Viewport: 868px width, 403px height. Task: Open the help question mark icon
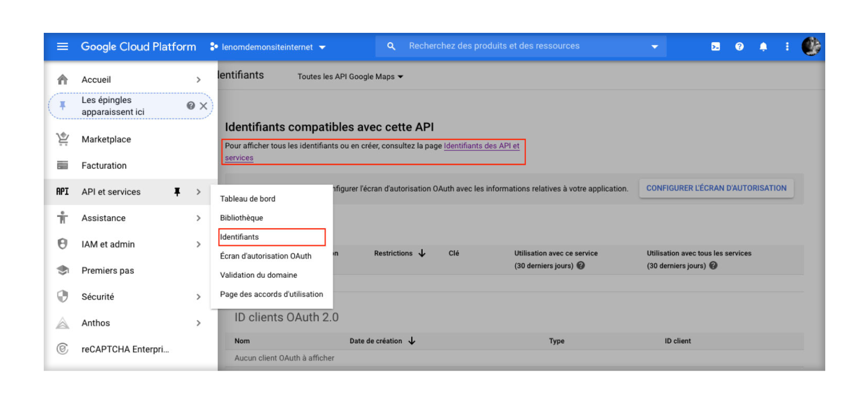(739, 47)
